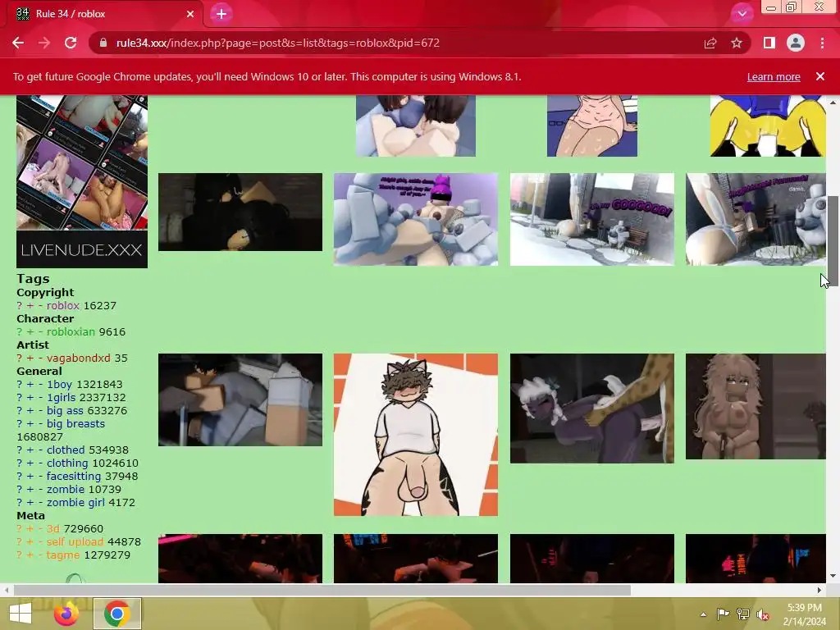Open the 1boy tag

pos(59,384)
